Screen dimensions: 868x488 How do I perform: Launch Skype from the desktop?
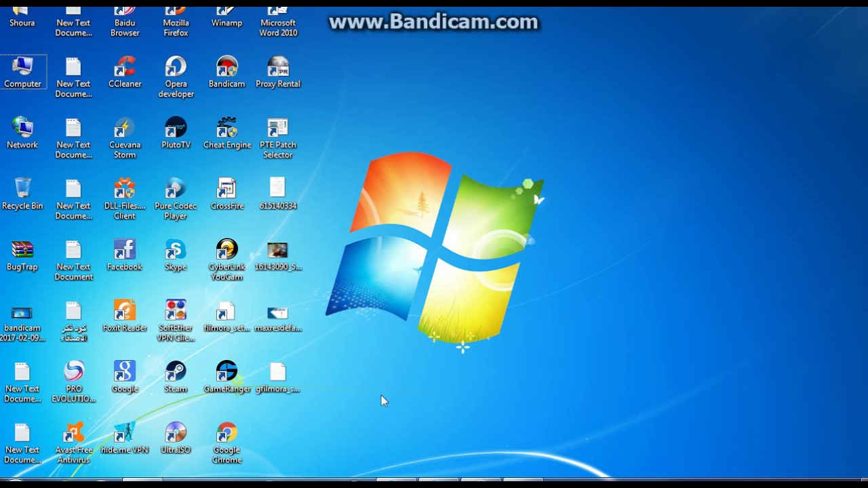tap(176, 256)
